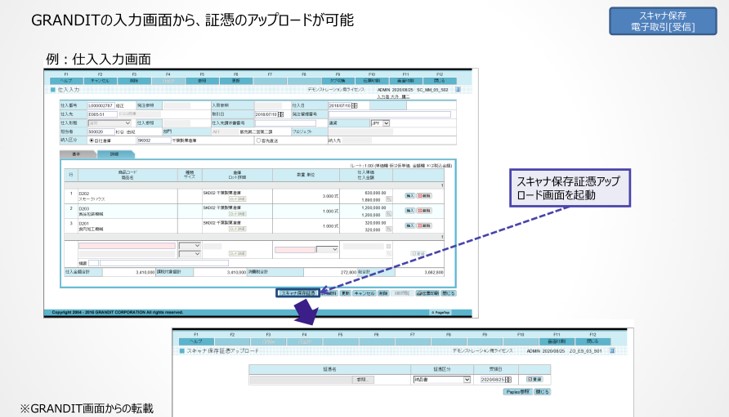Click F11 button in the upload window
This screenshot has width=729, height=417.
click(x=557, y=341)
